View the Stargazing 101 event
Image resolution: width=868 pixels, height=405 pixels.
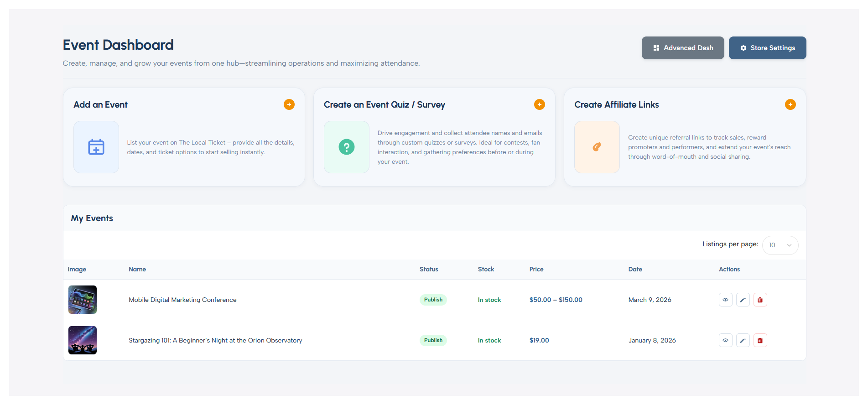point(726,340)
